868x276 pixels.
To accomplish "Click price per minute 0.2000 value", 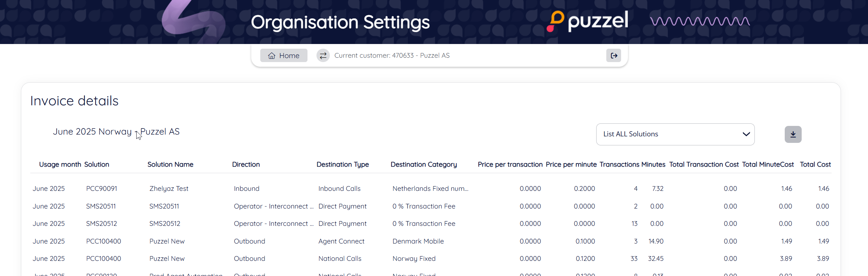I will click(x=584, y=189).
